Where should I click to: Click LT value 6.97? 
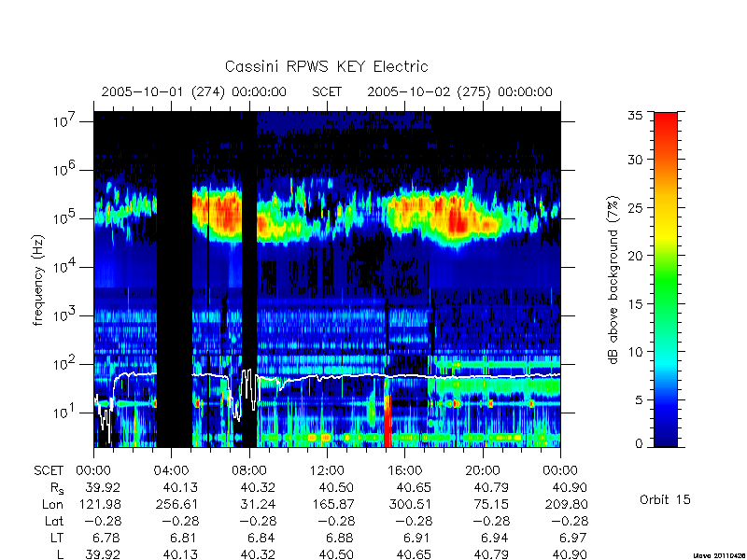tap(574, 539)
